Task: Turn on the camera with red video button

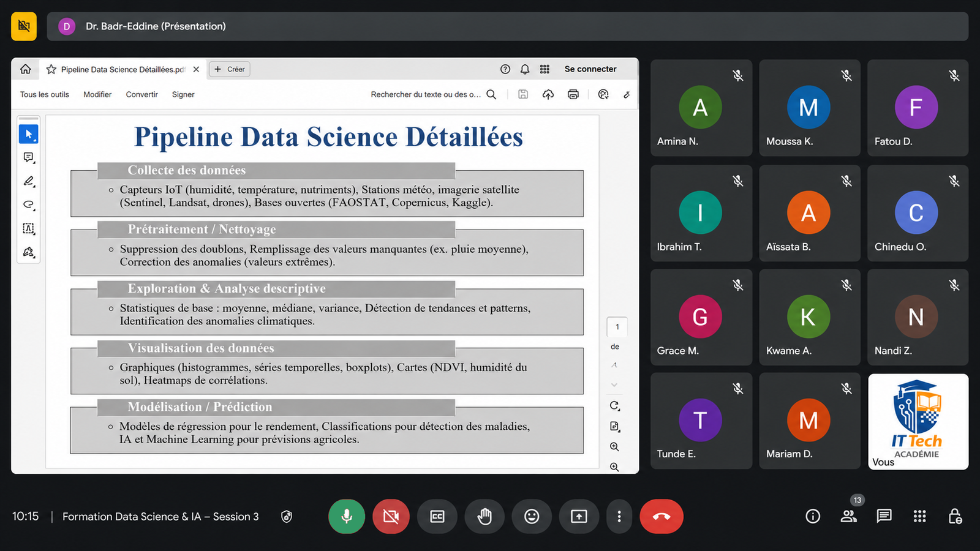Action: [391, 517]
